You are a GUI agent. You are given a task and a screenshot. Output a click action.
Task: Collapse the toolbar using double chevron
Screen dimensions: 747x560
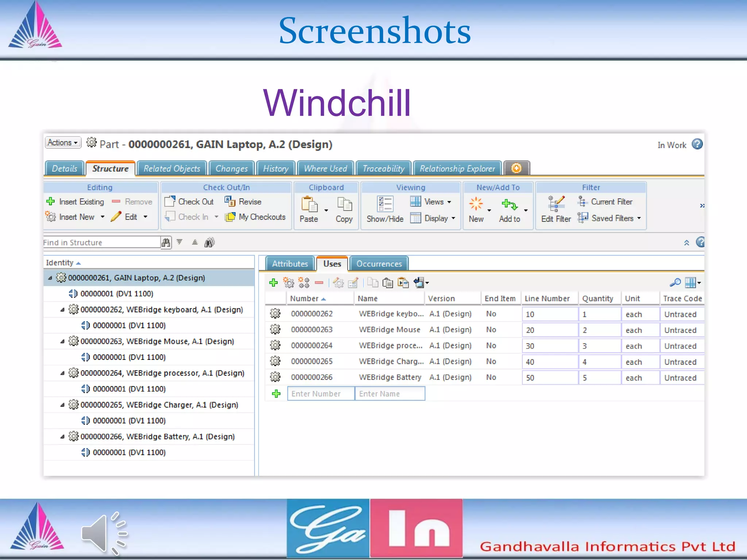[x=686, y=243]
